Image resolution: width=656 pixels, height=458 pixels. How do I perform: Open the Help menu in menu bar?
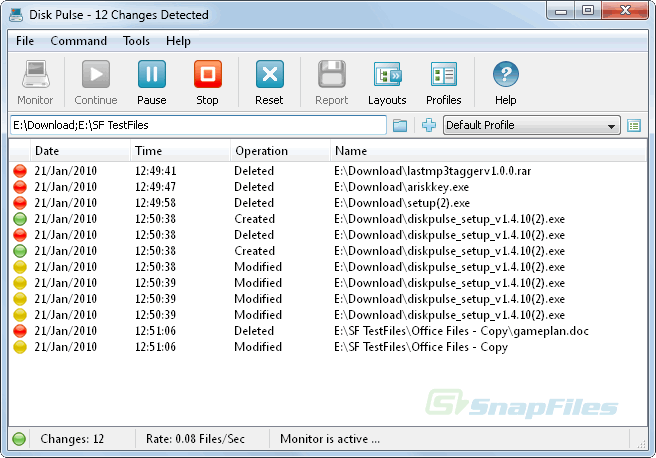178,41
